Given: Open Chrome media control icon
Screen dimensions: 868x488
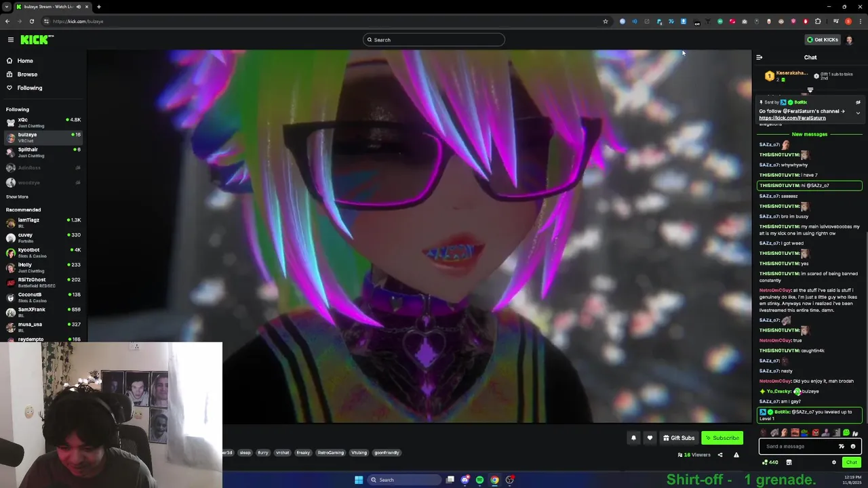Looking at the screenshot, I should (x=836, y=21).
